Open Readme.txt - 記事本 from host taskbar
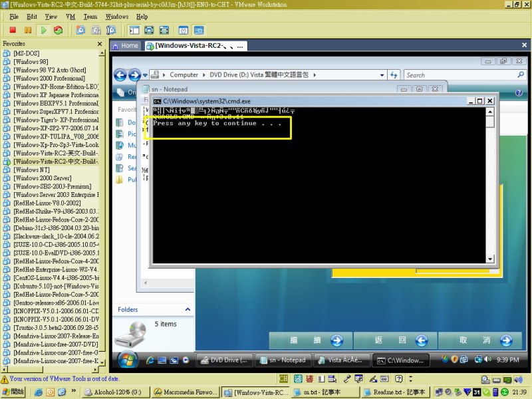This screenshot has height=399, width=532. (x=396, y=392)
